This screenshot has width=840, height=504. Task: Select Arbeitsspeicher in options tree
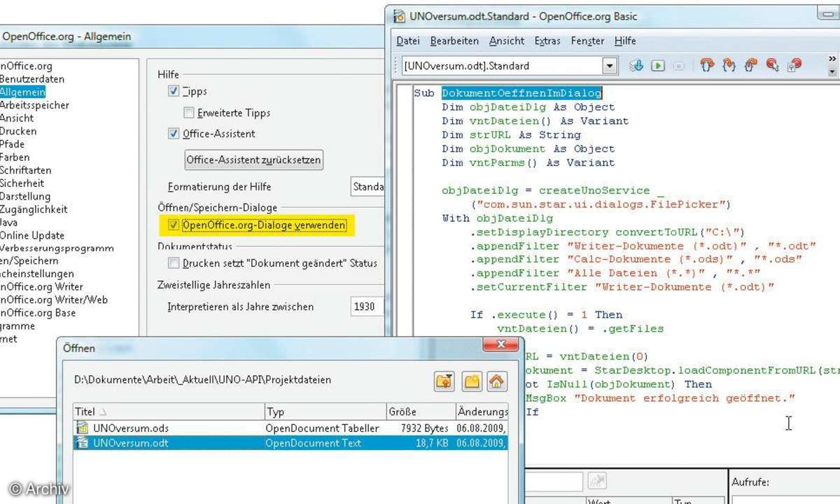click(35, 105)
